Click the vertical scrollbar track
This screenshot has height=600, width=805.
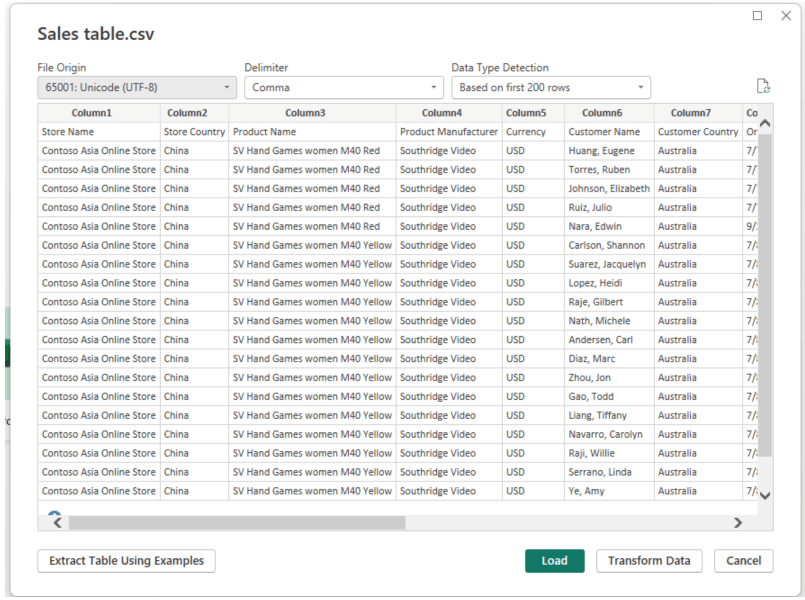(x=765, y=300)
